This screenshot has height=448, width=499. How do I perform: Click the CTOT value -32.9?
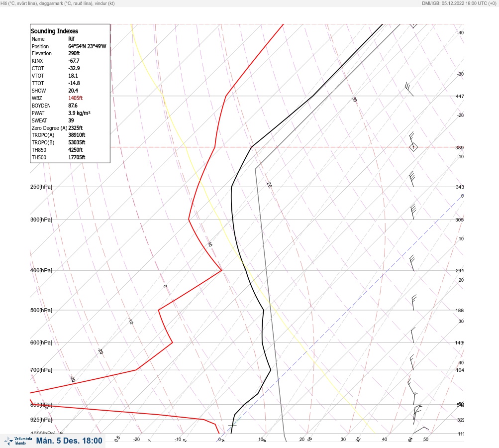[x=74, y=68]
